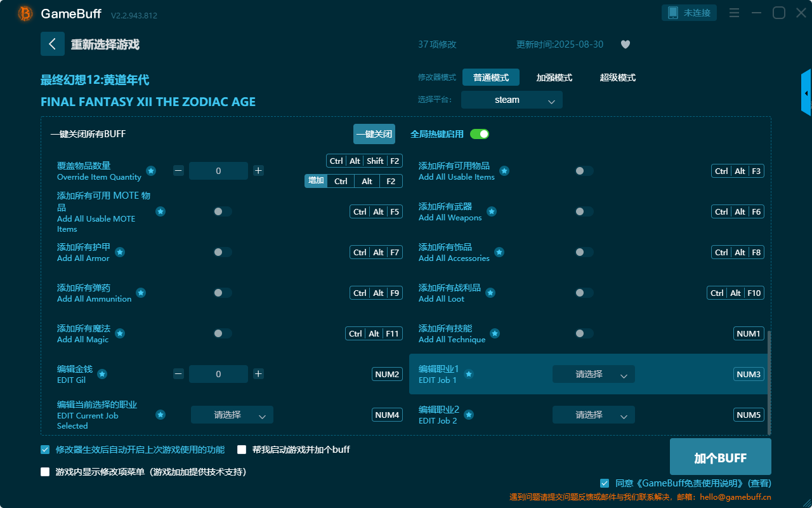812x508 pixels.
Task: Star the Add All Loot cheat
Action: [490, 293]
